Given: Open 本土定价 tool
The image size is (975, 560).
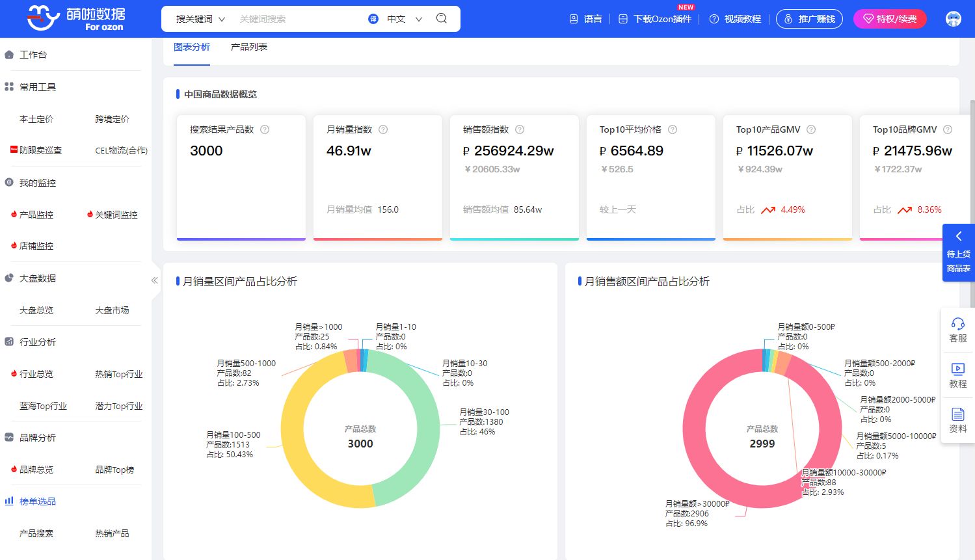Looking at the screenshot, I should pyautogui.click(x=36, y=119).
